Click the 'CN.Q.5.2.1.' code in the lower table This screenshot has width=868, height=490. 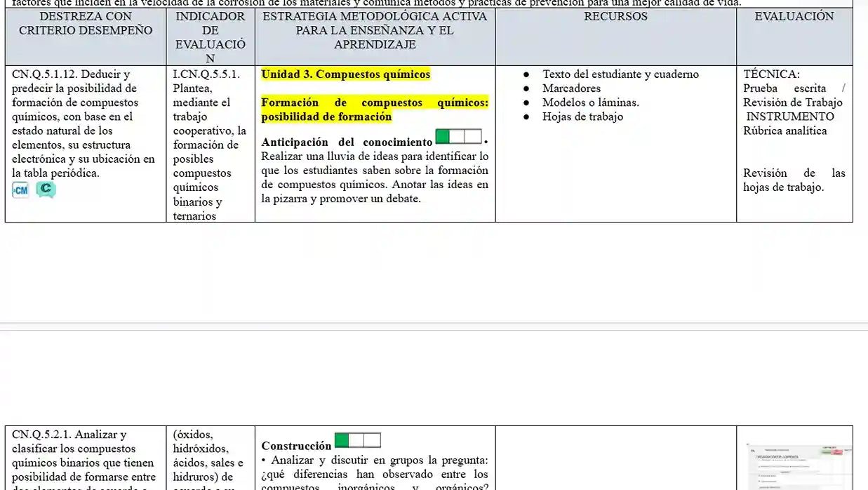coord(42,435)
